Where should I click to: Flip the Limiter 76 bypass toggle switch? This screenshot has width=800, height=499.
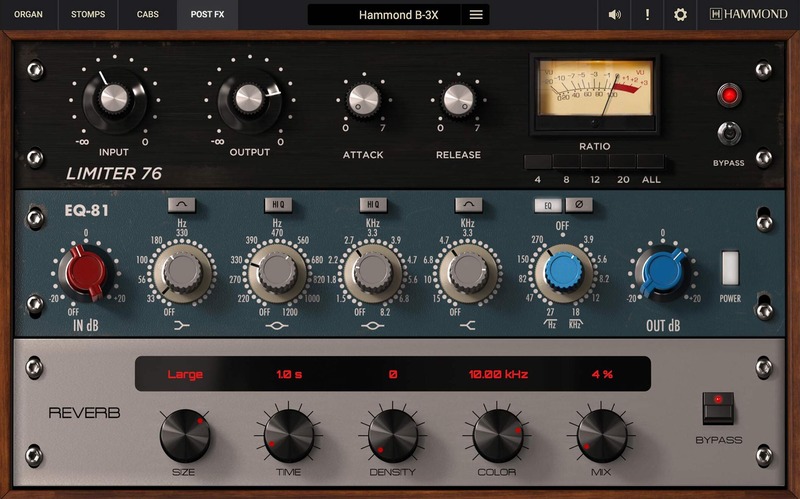tap(729, 133)
